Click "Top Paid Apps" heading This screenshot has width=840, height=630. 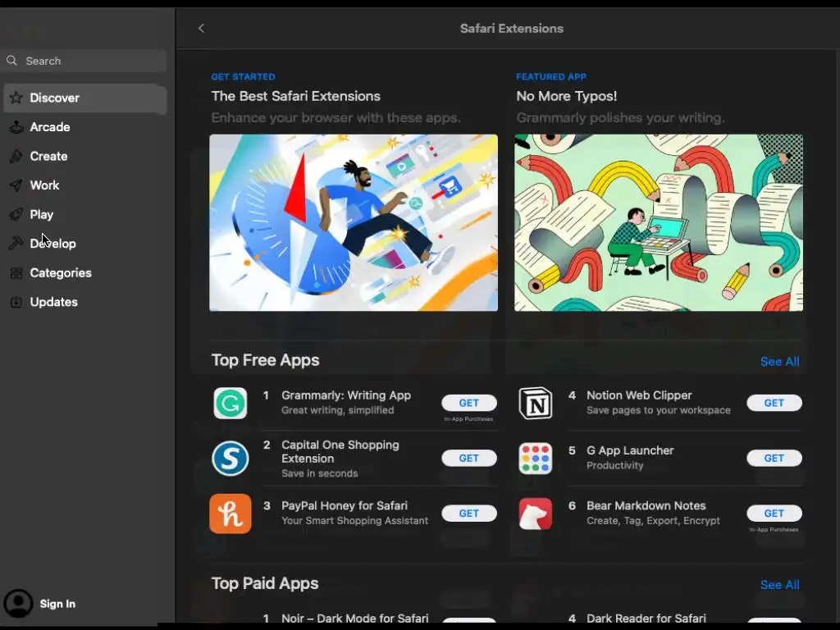(x=265, y=583)
